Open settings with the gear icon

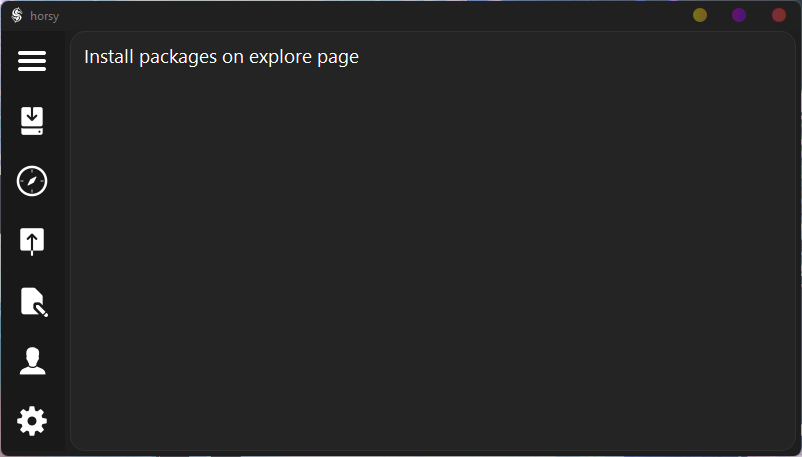[32, 421]
